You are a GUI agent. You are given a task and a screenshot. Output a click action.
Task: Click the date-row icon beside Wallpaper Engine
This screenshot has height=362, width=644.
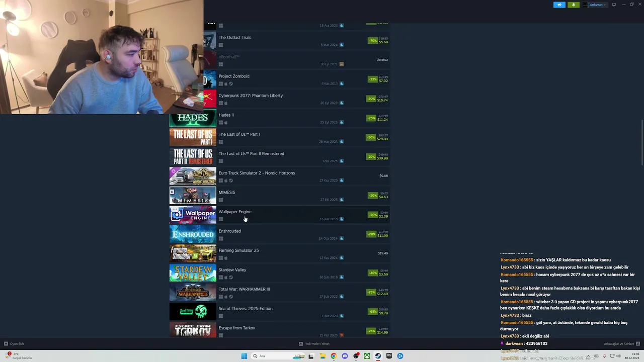[342, 219]
